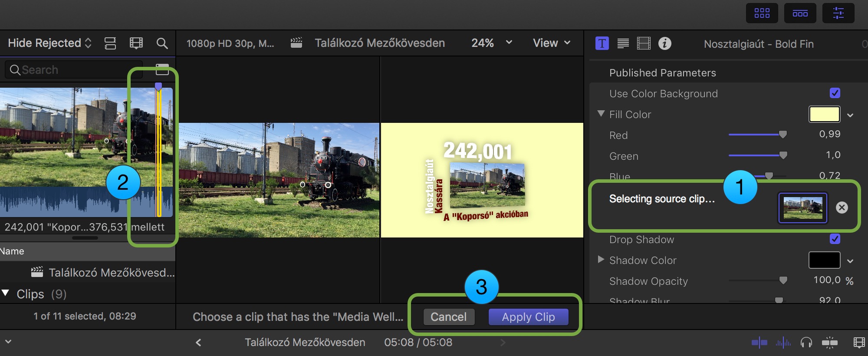
Task: Open the Info inspector icon
Action: point(664,43)
